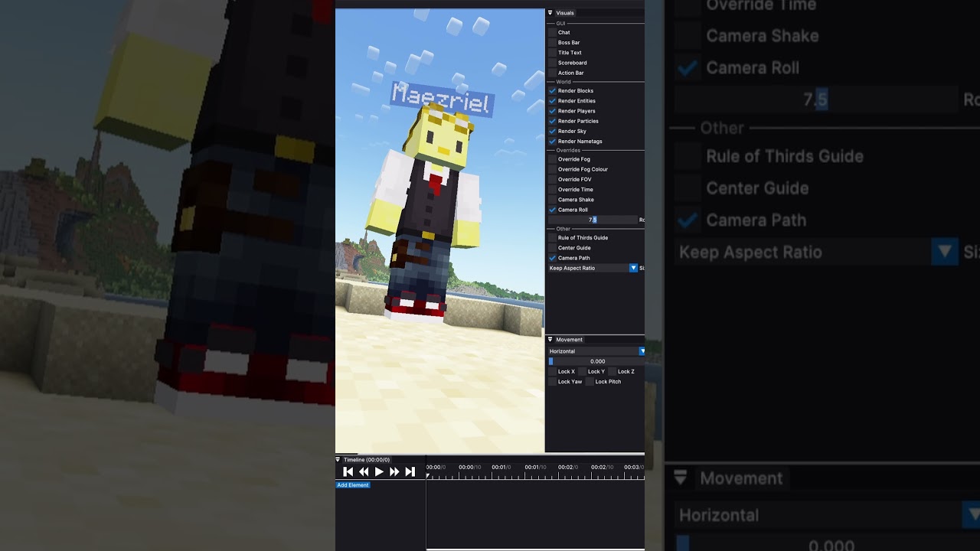The image size is (980, 551).
Task: Collapse the Visuals panel triangle
Action: click(550, 13)
